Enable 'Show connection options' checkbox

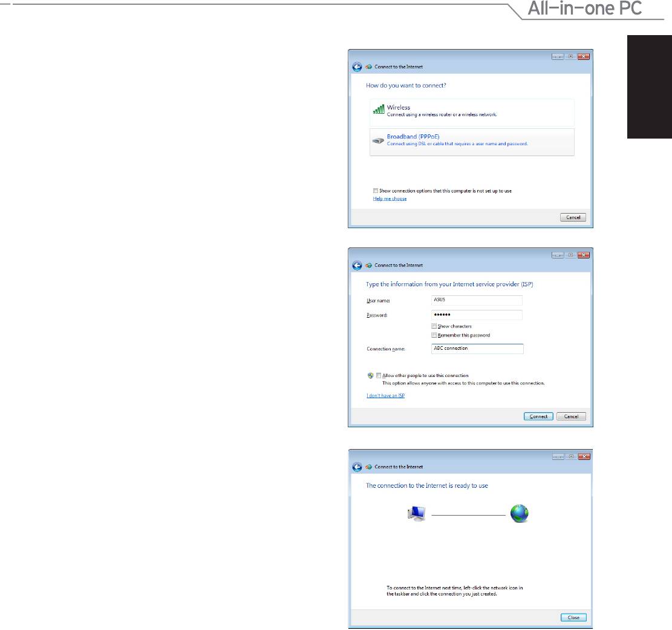pyautogui.click(x=376, y=191)
